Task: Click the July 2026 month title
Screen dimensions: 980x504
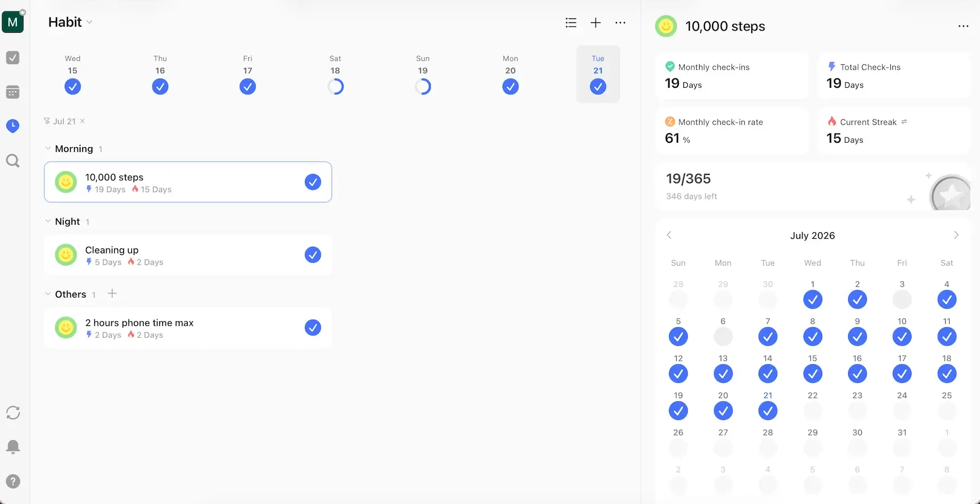Action: coord(812,235)
